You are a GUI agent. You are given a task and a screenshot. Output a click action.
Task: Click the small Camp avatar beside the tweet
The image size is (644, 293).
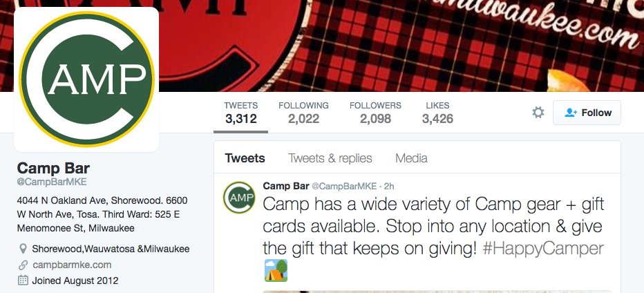[x=238, y=197]
